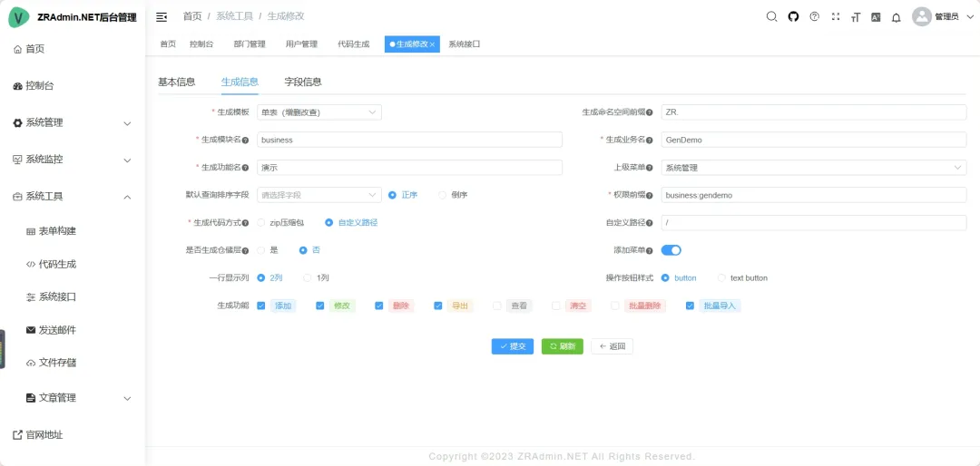The image size is (980, 466).
Task: Turn off the 添加菜单 switch
Action: pyautogui.click(x=671, y=250)
